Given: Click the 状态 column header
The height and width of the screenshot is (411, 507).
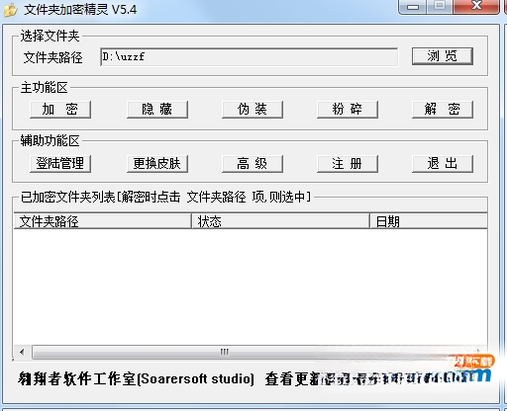Looking at the screenshot, I should [x=280, y=221].
